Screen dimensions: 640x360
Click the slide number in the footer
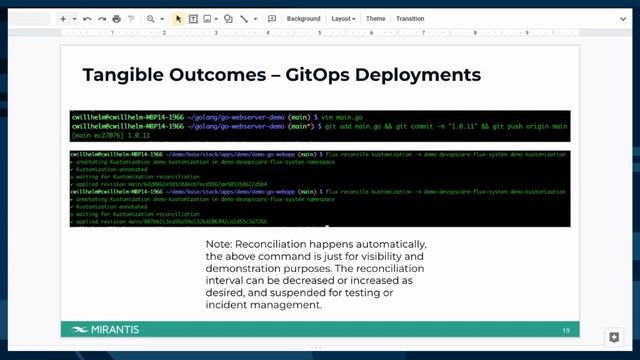pyautogui.click(x=566, y=330)
